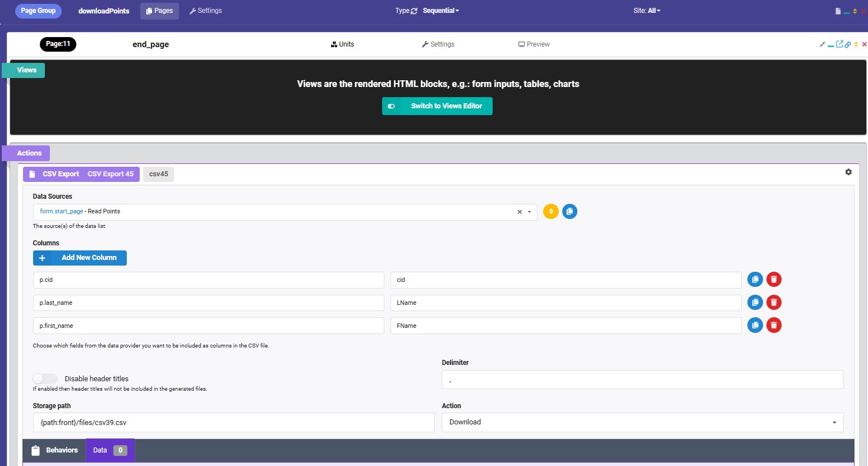Toggle Disable header titles switch
This screenshot has width=868, height=466.
(x=45, y=379)
